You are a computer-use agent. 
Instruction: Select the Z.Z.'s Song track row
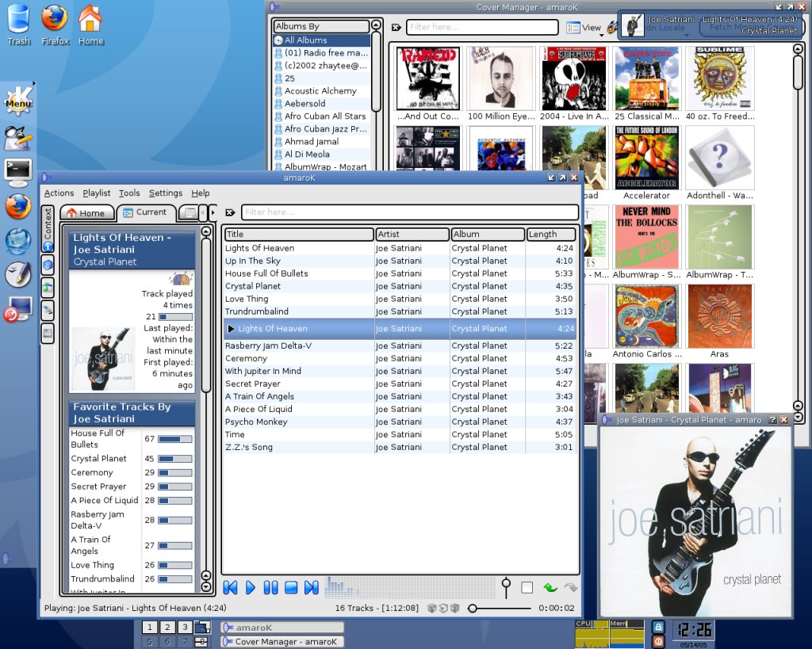(400, 447)
